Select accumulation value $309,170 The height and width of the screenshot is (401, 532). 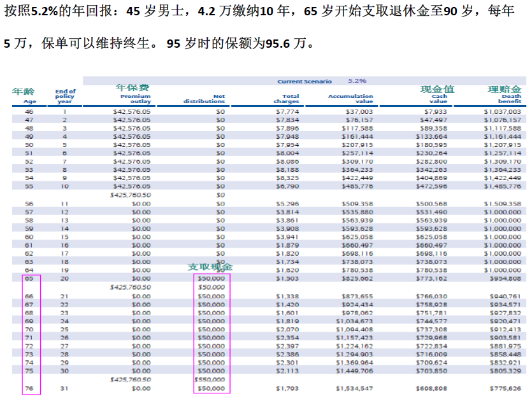(x=357, y=161)
